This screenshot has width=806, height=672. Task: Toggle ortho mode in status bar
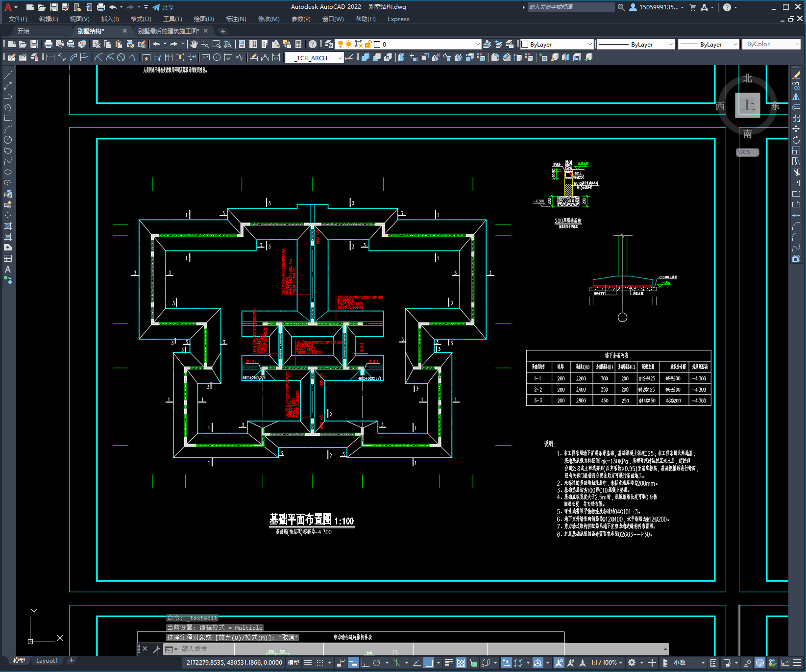[365, 663]
